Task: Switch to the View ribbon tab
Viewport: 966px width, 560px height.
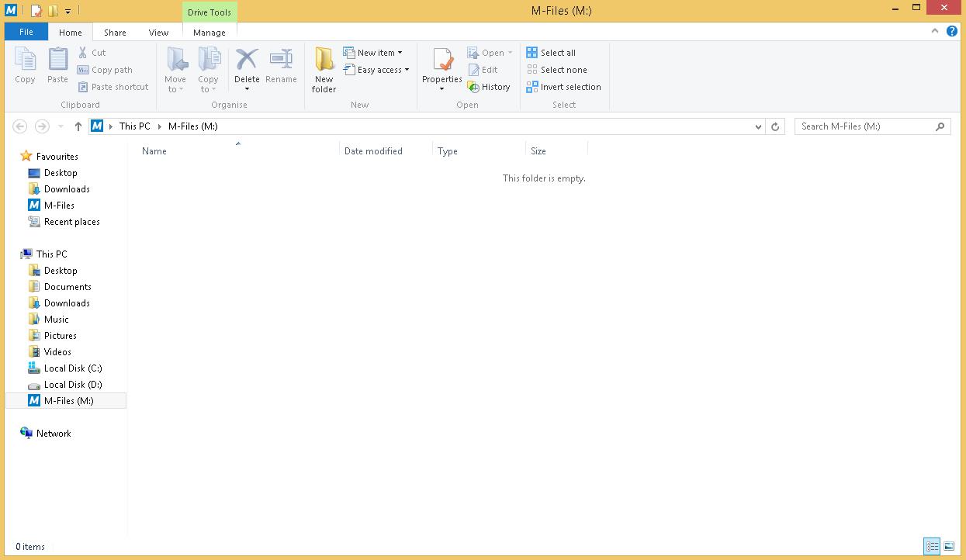Action: pos(158,33)
